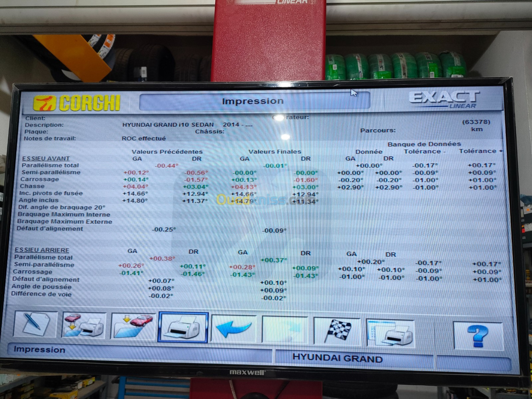Click the -01.41° rear carrossage value
532x399 pixels.
pyautogui.click(x=131, y=273)
